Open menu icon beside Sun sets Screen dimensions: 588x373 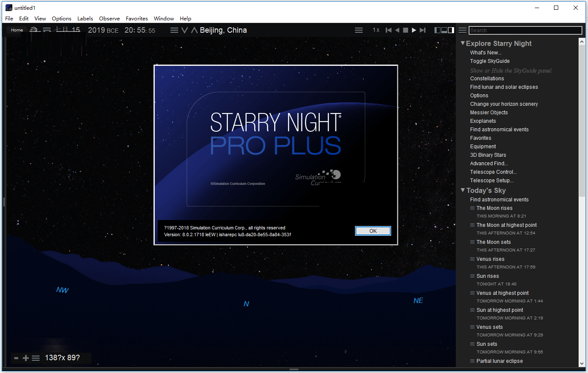[x=472, y=344]
